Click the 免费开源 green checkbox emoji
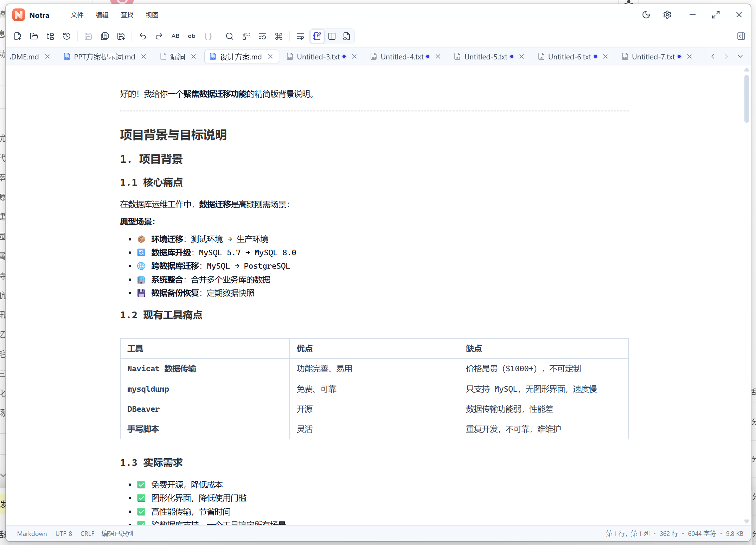 [141, 485]
